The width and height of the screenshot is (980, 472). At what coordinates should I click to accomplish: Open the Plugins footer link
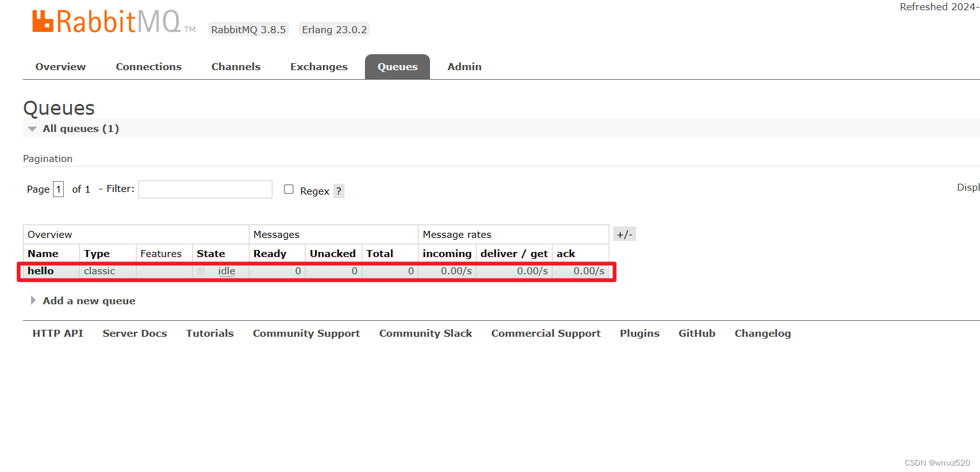640,334
